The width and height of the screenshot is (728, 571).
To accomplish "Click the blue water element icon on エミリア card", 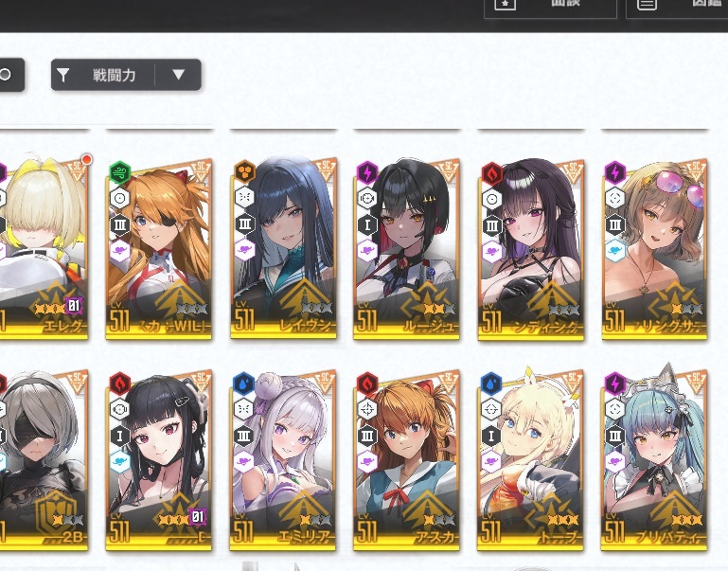I will [x=243, y=384].
